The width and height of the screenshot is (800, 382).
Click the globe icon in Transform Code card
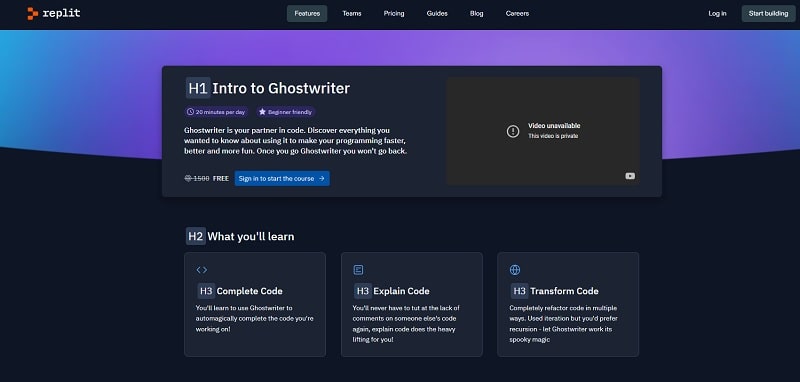point(515,270)
